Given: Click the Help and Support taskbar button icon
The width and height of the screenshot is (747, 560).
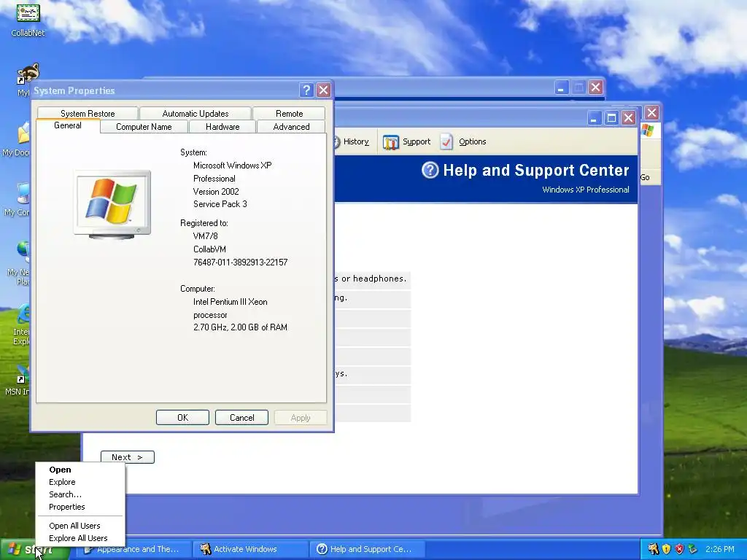Looking at the screenshot, I should pyautogui.click(x=322, y=549).
